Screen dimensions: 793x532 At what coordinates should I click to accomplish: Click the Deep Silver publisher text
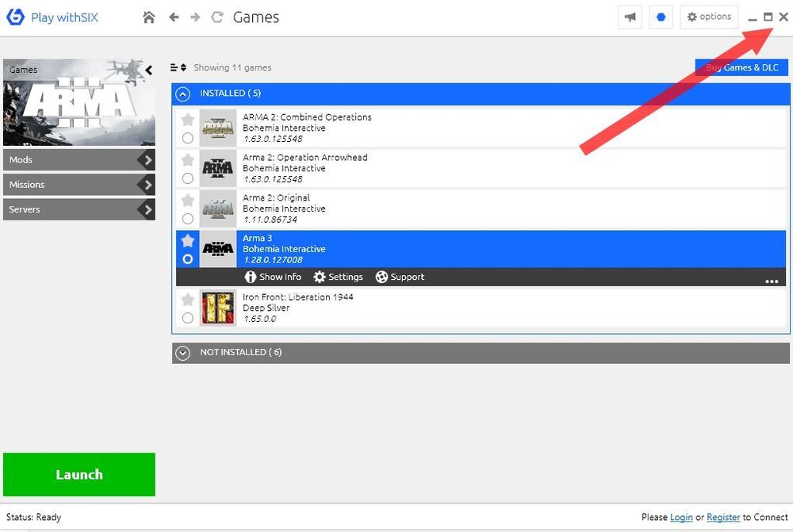click(266, 308)
